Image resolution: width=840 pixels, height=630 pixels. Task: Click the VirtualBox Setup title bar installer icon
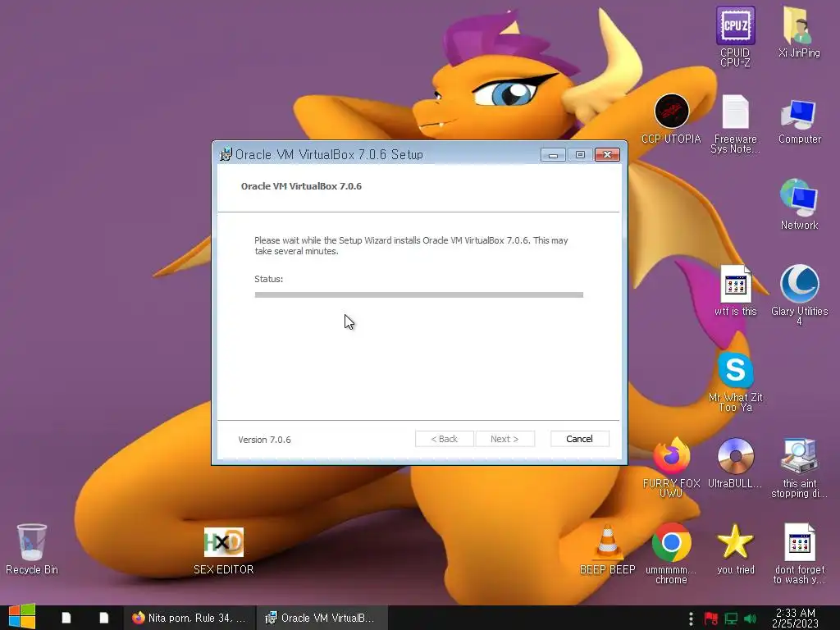click(x=226, y=154)
